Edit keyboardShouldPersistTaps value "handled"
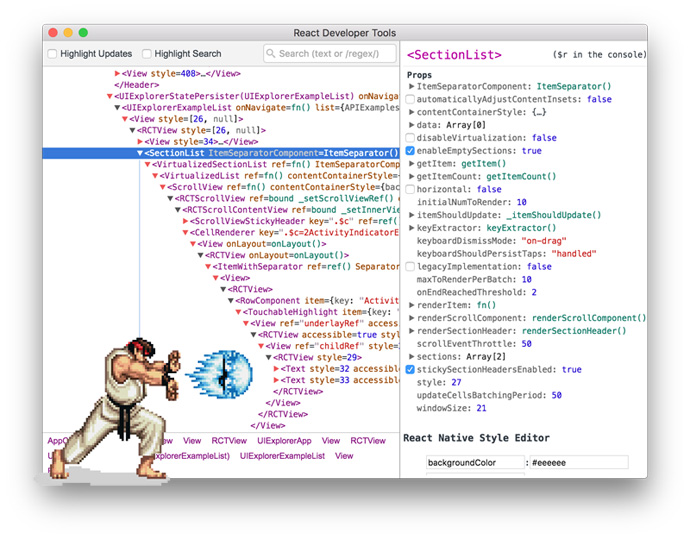The height and width of the screenshot is (539, 690). (x=574, y=253)
